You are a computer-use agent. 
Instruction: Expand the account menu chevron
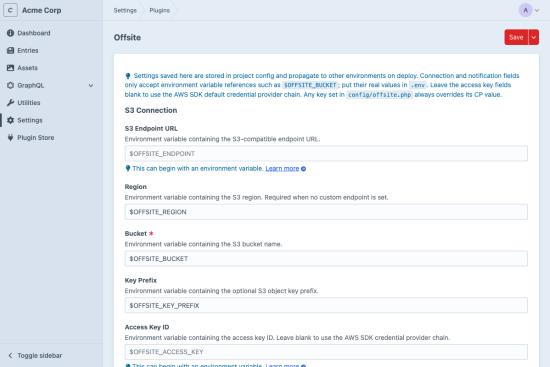(x=537, y=11)
